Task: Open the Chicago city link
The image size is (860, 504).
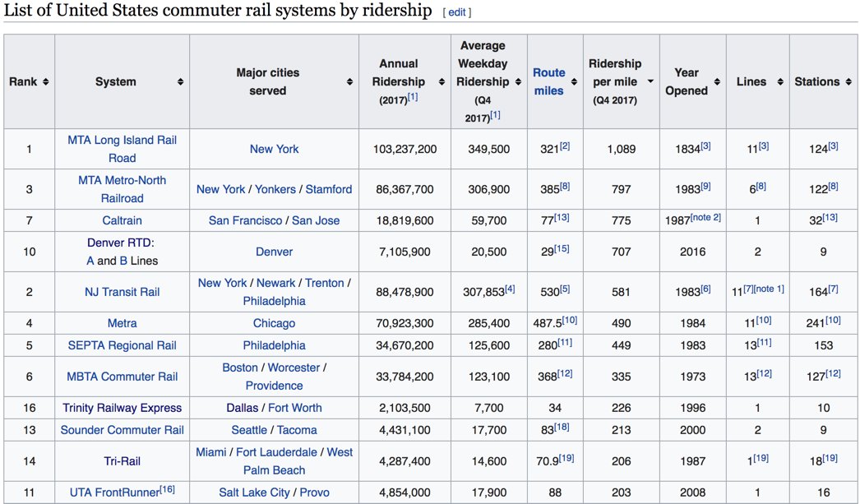Action: click(275, 324)
